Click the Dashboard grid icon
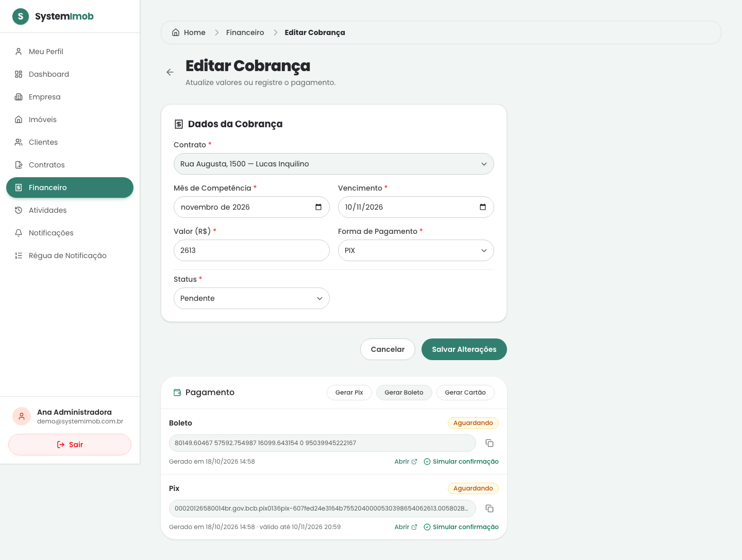742x560 pixels. coord(19,74)
